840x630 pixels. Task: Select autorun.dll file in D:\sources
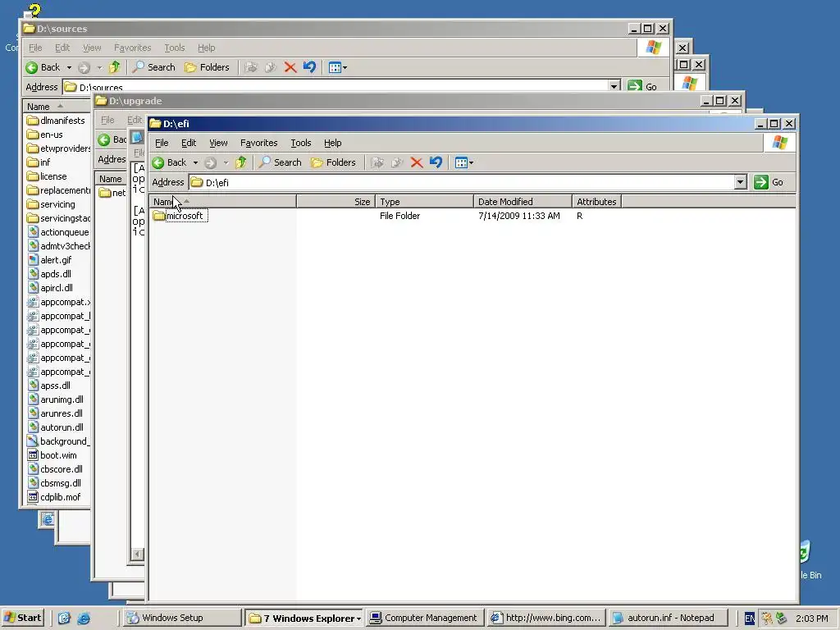tap(55, 427)
